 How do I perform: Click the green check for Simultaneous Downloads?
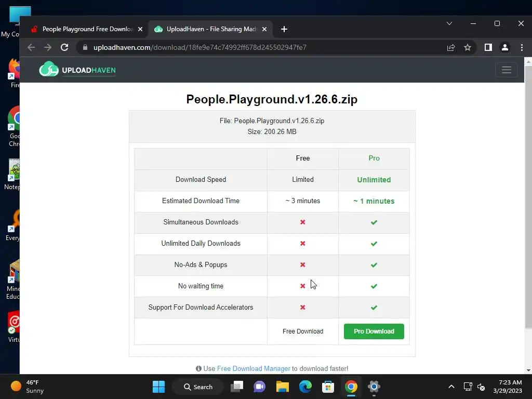[374, 222]
